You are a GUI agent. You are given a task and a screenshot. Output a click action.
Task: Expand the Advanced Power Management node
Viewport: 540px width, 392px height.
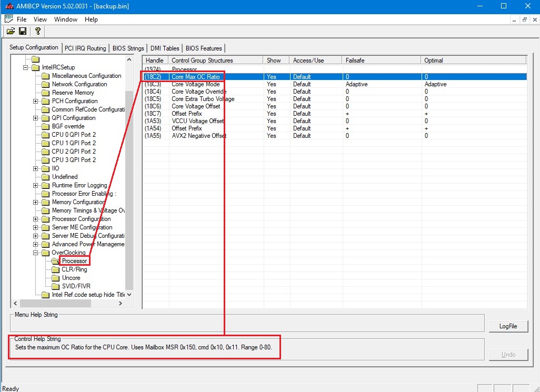pyautogui.click(x=35, y=244)
